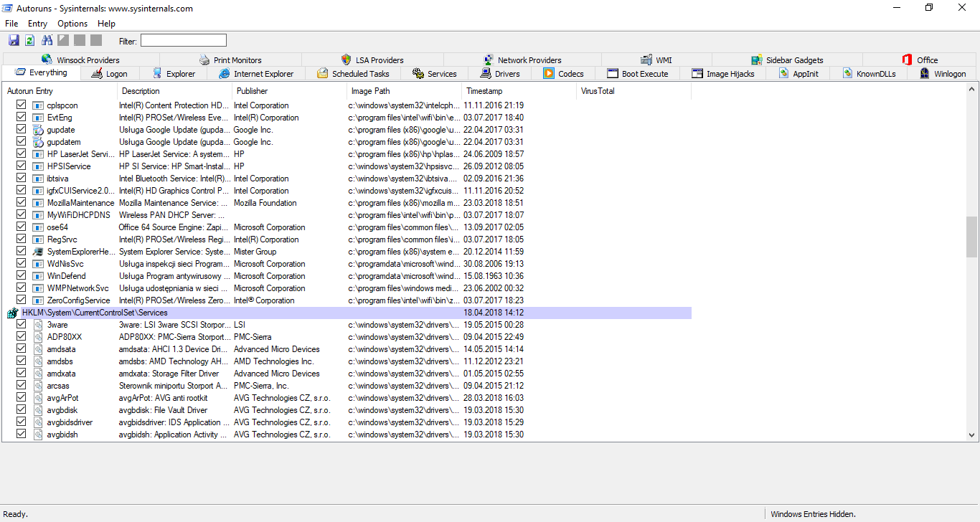Click the Scheduled Tasks tab clock icon
This screenshot has height=522, width=980.
click(x=323, y=73)
